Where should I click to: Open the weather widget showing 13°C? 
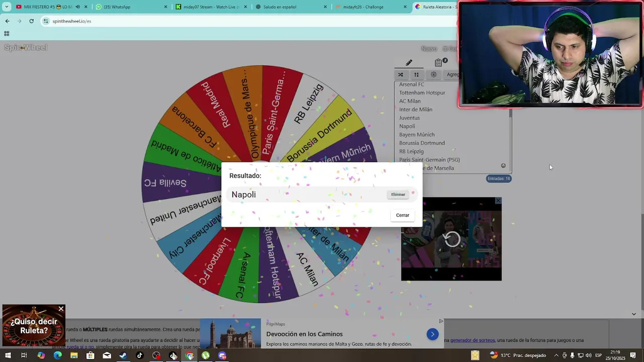(x=518, y=355)
